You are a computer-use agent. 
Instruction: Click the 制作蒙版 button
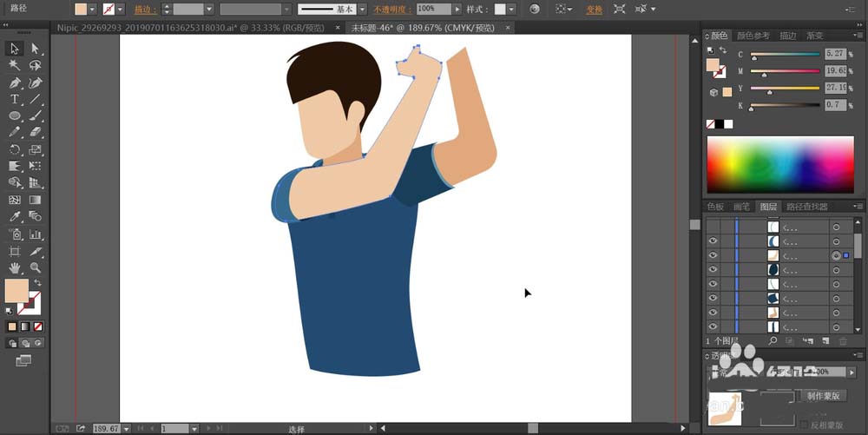click(x=823, y=396)
